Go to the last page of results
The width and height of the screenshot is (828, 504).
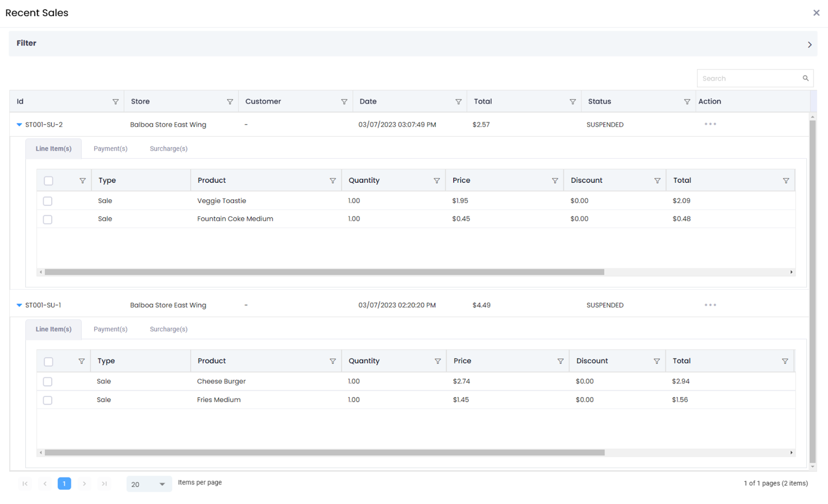pyautogui.click(x=104, y=484)
